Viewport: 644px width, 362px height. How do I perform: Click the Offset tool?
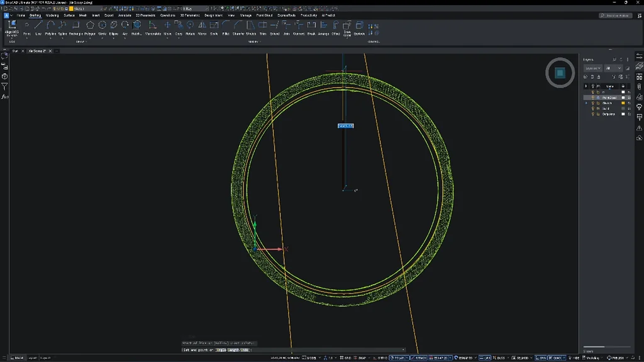[x=336, y=28]
